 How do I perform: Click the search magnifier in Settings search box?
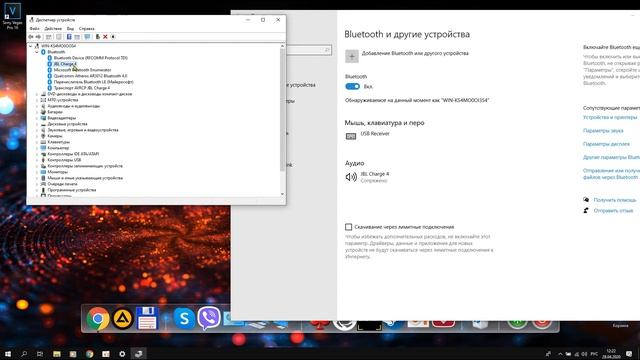pos(327,50)
